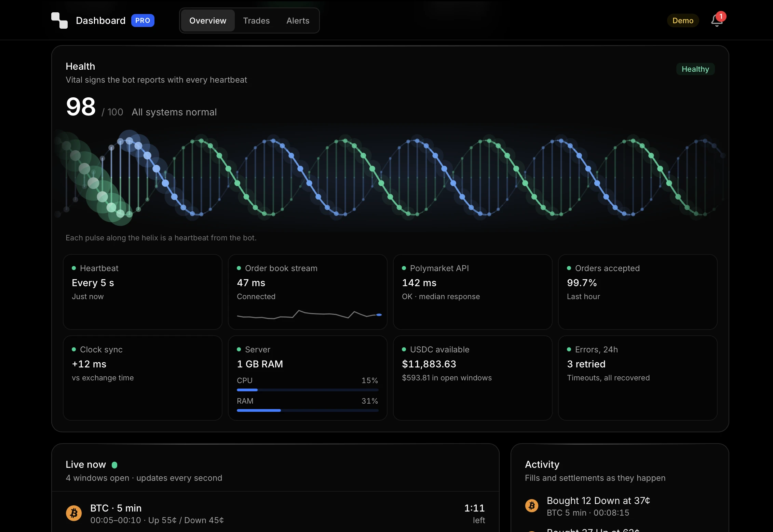Open the BTC · 5 min live window row
Viewport: 773px width, 532px height.
pos(275,514)
